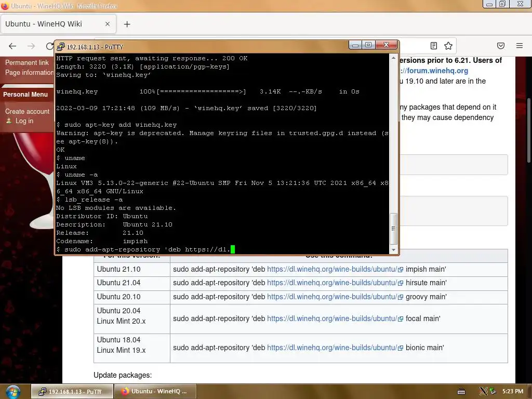Screen dimensions: 532x399
Task: Open Pocket save icon
Action: pyautogui.click(x=501, y=46)
